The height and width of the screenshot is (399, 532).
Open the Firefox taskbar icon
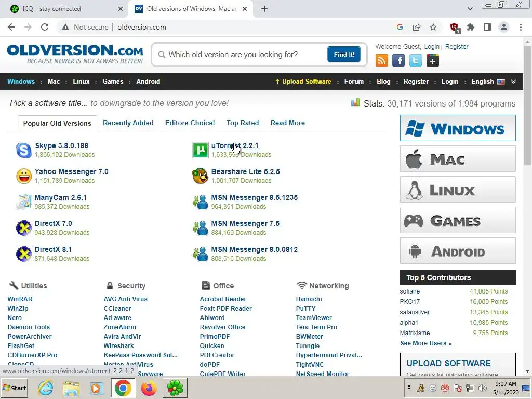coord(149,388)
